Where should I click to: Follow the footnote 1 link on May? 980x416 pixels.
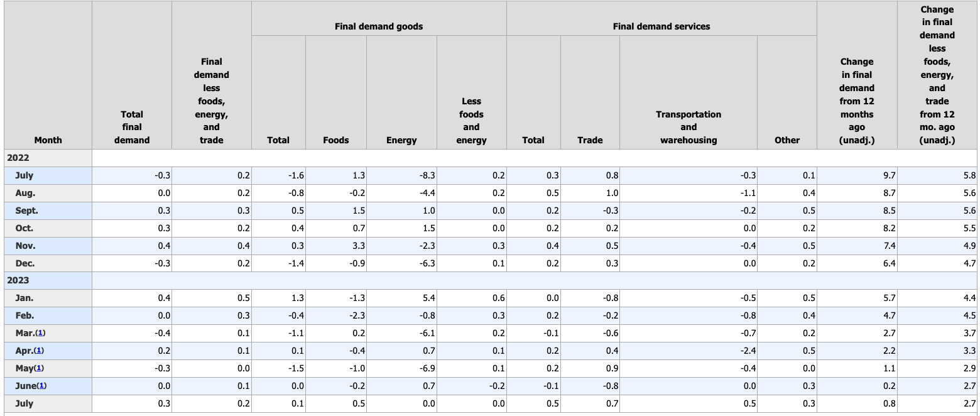40,368
